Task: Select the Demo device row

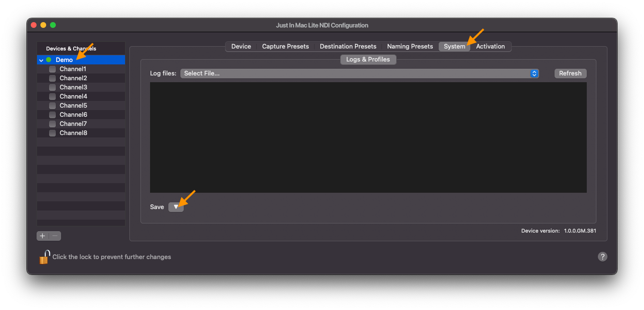Action: [81, 60]
